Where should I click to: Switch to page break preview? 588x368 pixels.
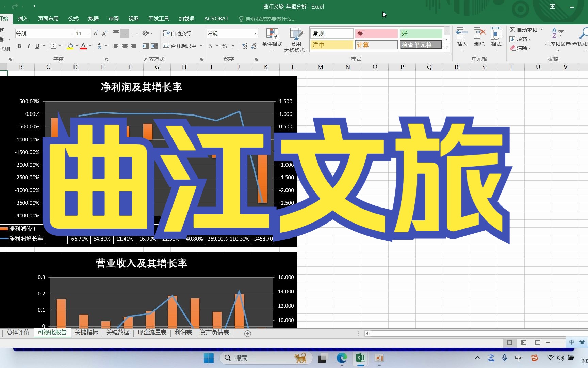pyautogui.click(x=538, y=342)
